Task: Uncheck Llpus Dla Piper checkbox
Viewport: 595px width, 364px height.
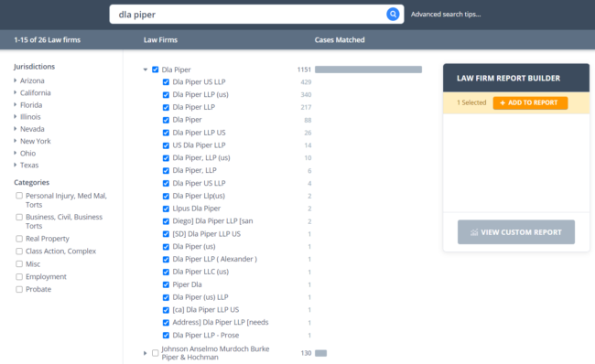Action: click(166, 209)
